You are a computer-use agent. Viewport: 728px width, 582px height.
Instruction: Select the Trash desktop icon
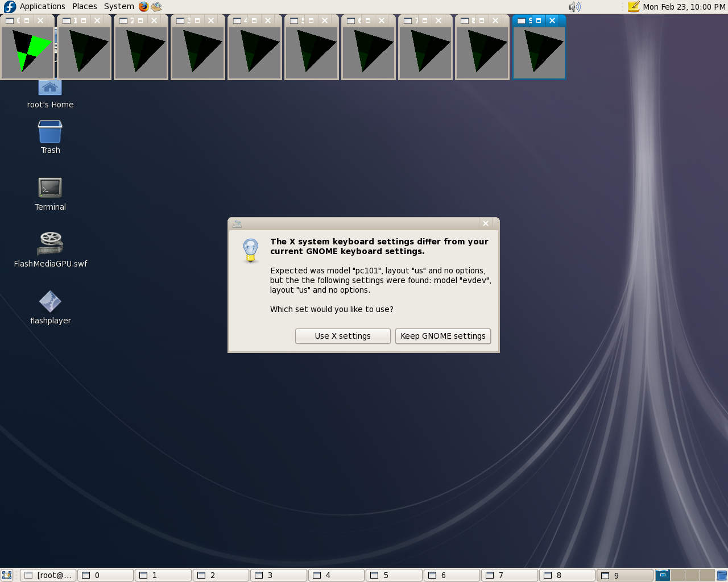[x=50, y=132]
